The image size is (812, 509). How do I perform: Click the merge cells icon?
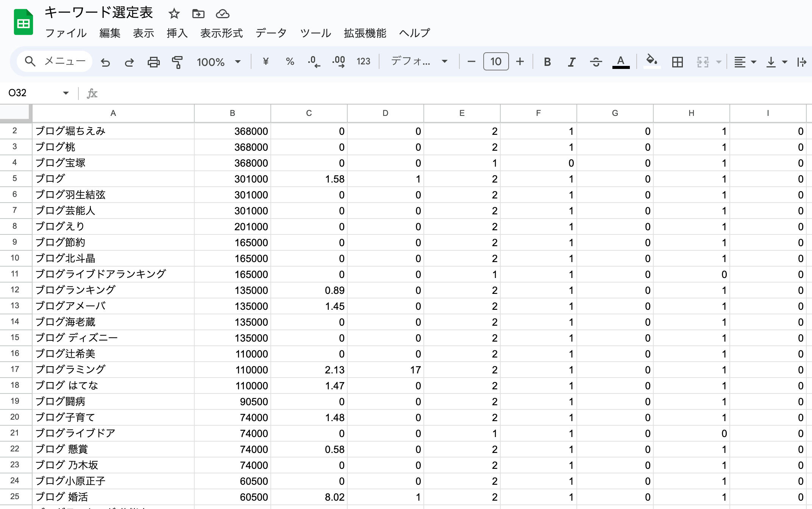click(x=703, y=62)
